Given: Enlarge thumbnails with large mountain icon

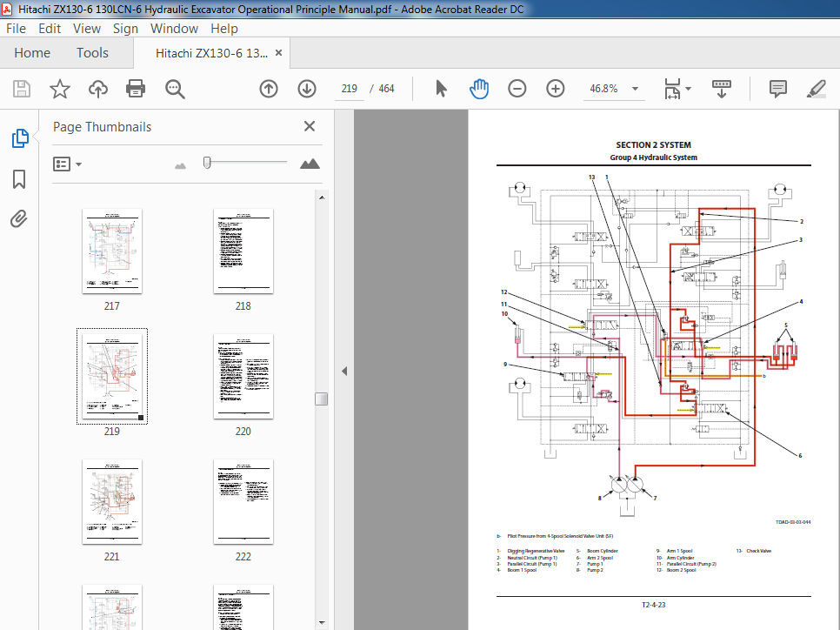Looking at the screenshot, I should 310,164.
